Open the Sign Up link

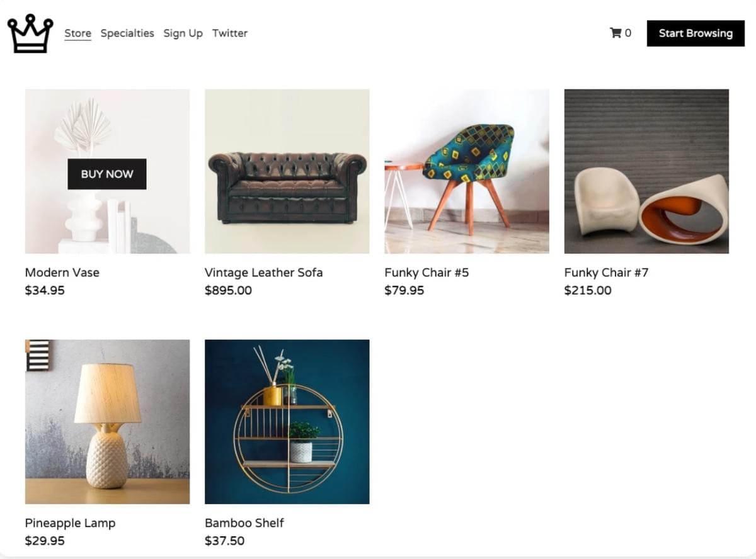tap(183, 33)
